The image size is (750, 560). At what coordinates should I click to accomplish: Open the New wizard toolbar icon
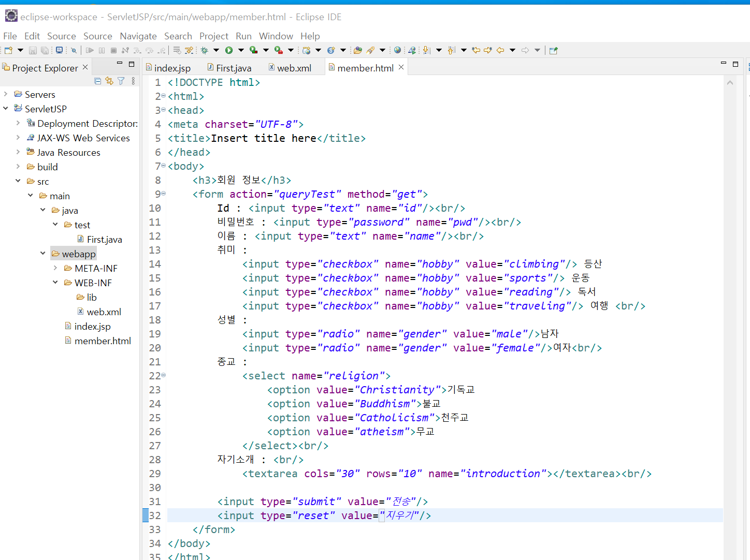click(9, 50)
